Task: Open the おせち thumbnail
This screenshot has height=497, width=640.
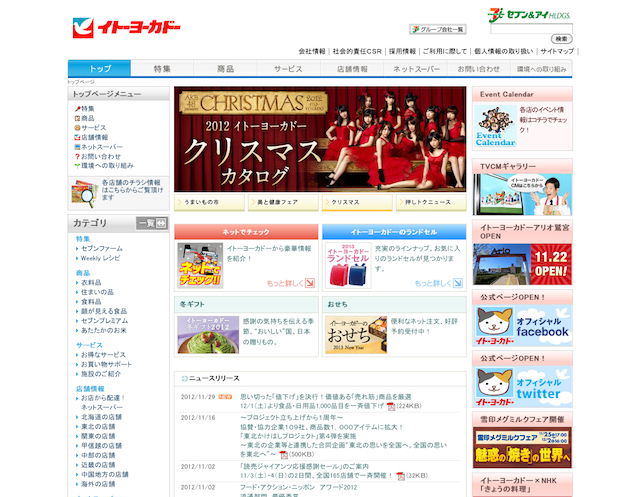Action: [356, 335]
